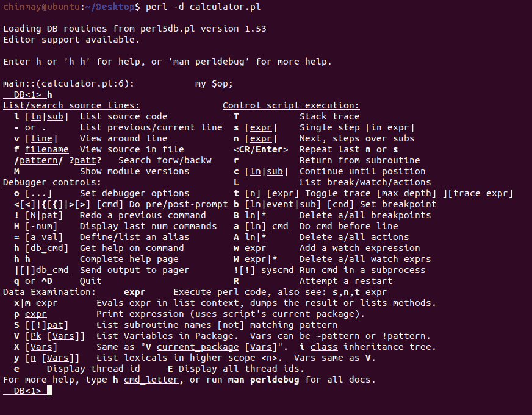The width and height of the screenshot is (532, 415).
Task: Click the cursor at the bottom DB<1> prompt
Action: [50, 391]
